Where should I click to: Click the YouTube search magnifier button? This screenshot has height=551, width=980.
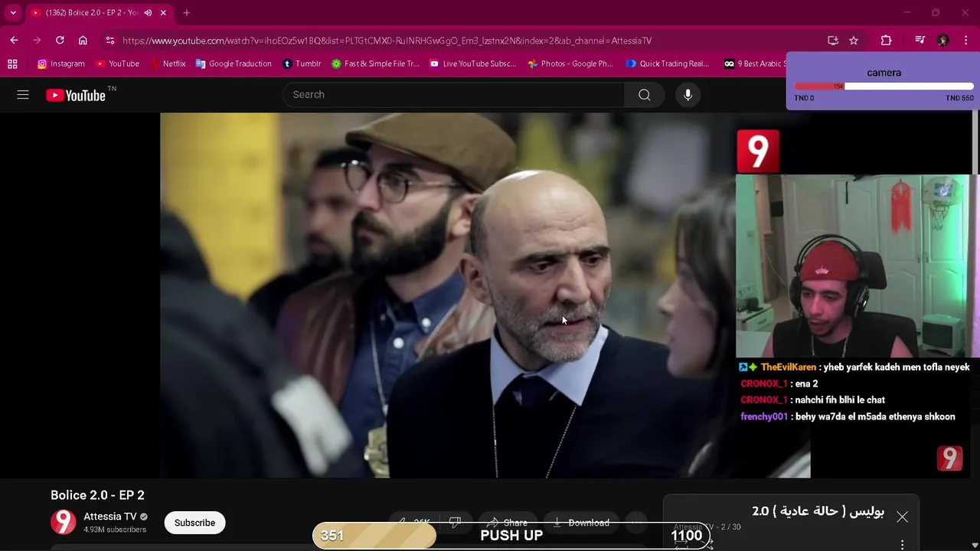(x=645, y=95)
